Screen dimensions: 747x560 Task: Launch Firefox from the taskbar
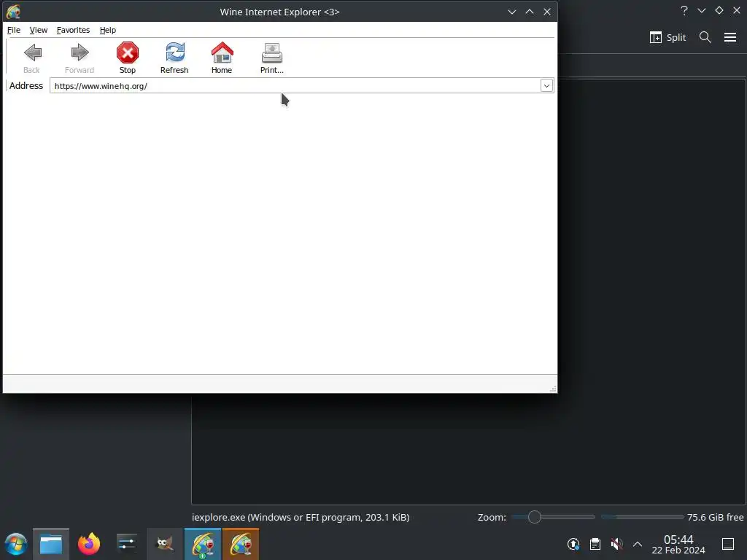(x=89, y=544)
